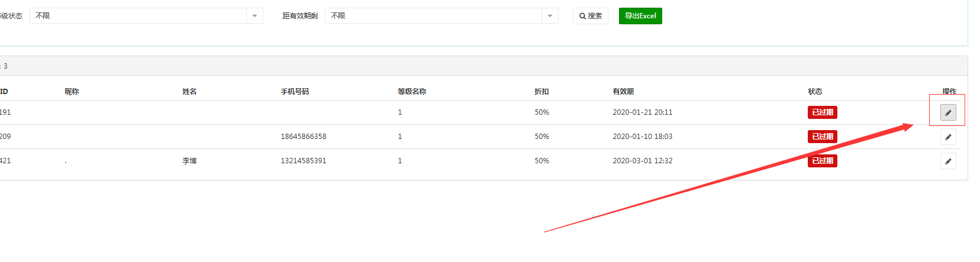The image size is (980, 262).
Task: Click the 有效期 column header
Action: pyautogui.click(x=623, y=92)
